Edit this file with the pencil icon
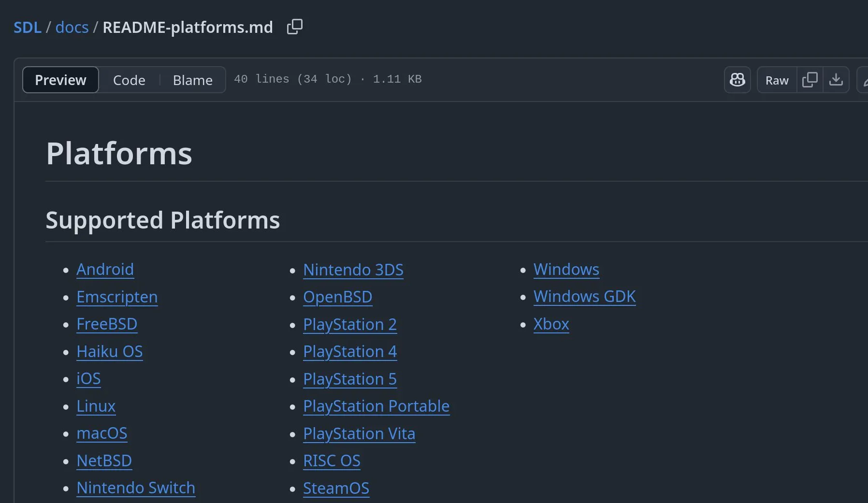The image size is (868, 503). click(x=865, y=80)
